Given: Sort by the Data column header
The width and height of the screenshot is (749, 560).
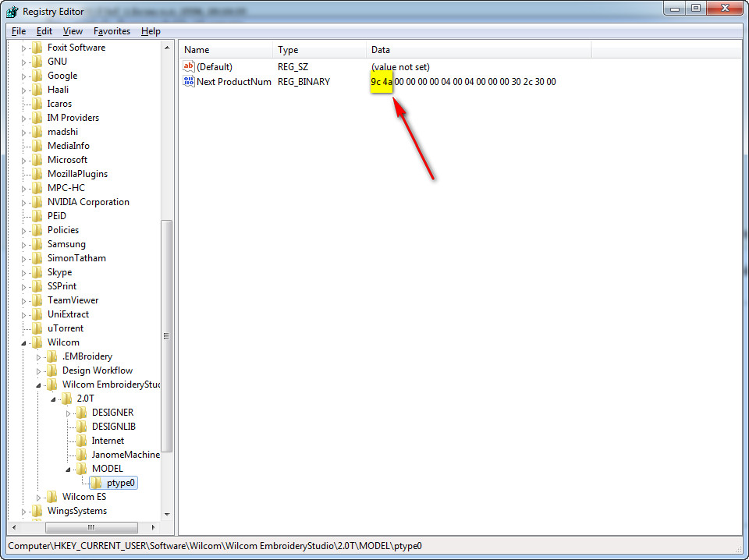Looking at the screenshot, I should pos(478,50).
